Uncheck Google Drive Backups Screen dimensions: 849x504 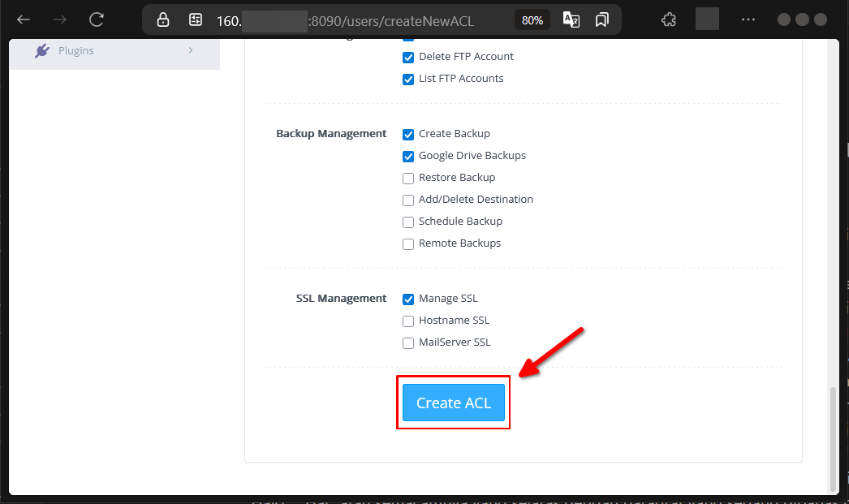[408, 157]
